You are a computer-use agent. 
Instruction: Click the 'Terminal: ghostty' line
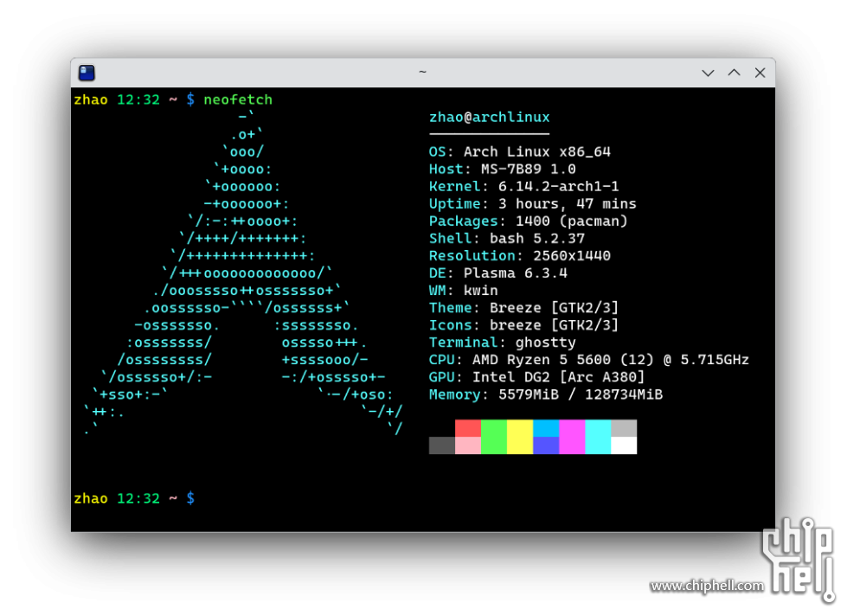coord(503,343)
